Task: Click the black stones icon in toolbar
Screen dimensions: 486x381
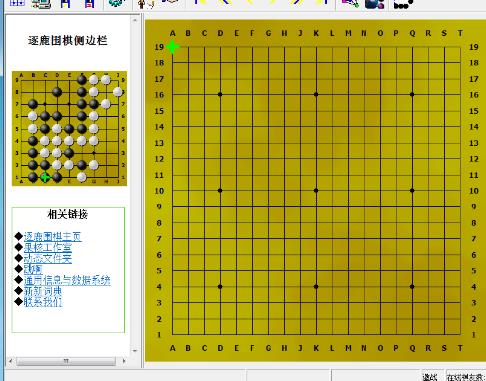Action: click(x=403, y=4)
